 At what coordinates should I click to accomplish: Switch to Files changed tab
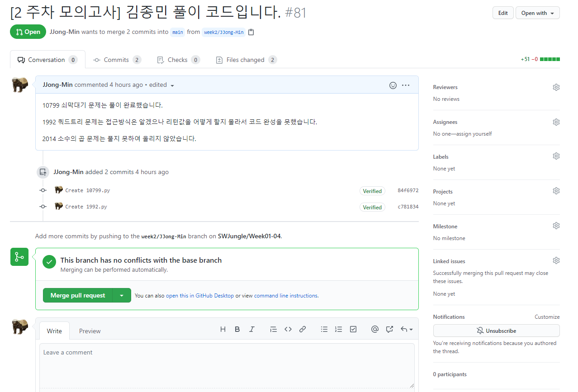pos(246,60)
